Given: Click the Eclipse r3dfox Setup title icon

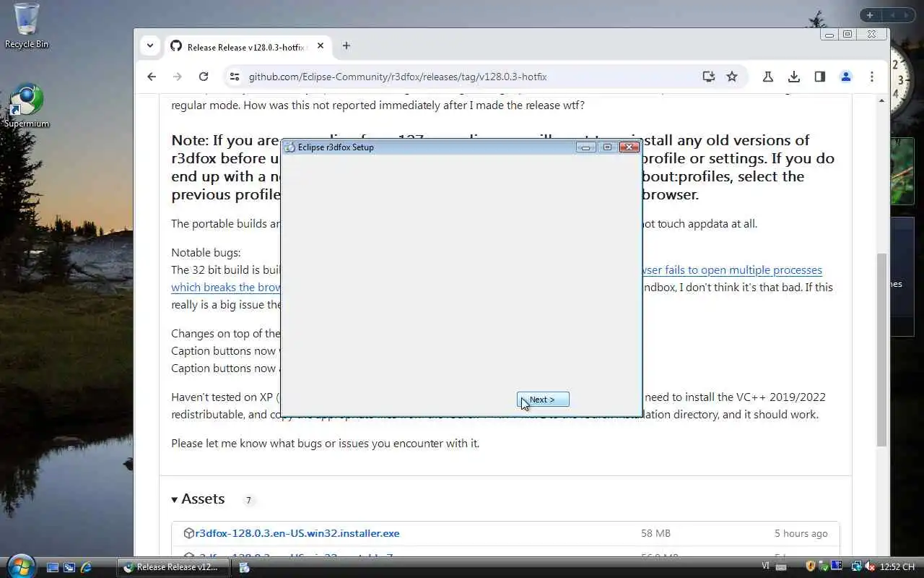Looking at the screenshot, I should (x=290, y=147).
